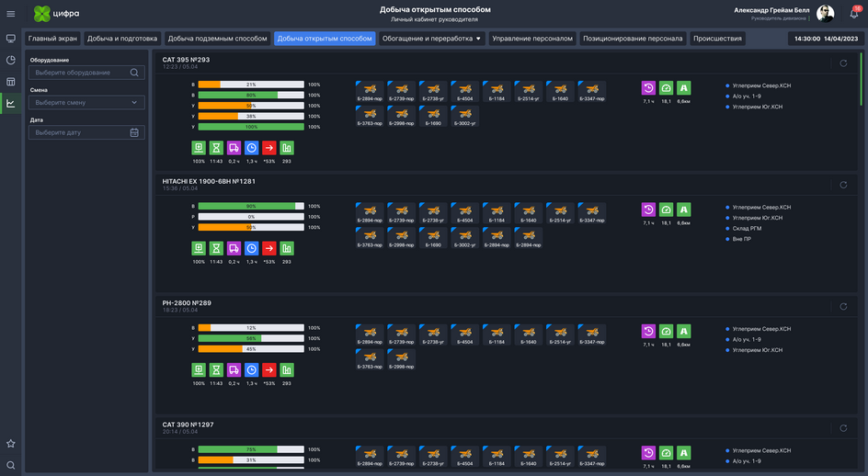The width and height of the screenshot is (868, 476).
Task: Refresh the HITACHI EX 1900-6BH card
Action: coord(843,185)
